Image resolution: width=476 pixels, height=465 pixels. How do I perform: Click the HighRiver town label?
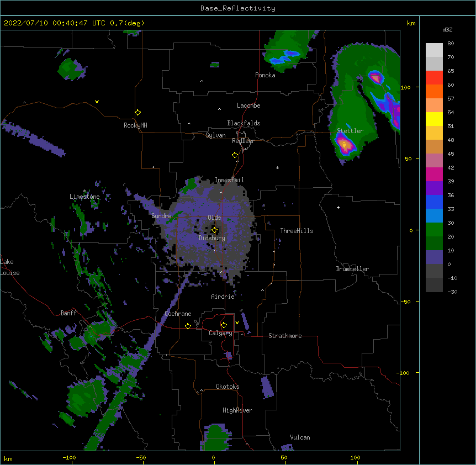pyautogui.click(x=237, y=410)
